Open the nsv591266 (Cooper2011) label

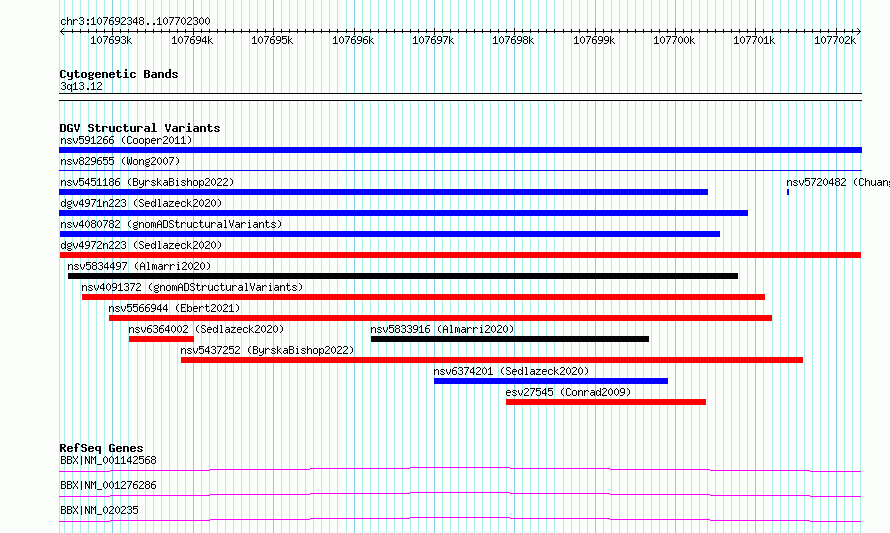click(126, 140)
